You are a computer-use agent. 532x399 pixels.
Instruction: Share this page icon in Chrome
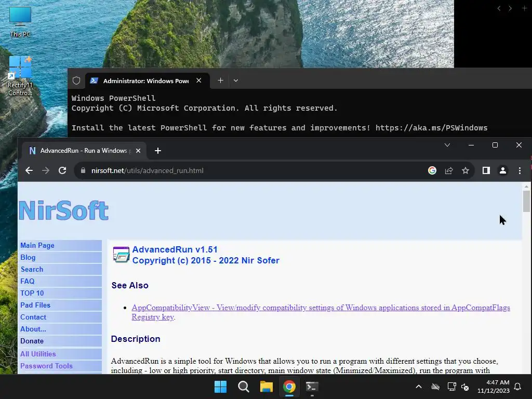point(449,170)
